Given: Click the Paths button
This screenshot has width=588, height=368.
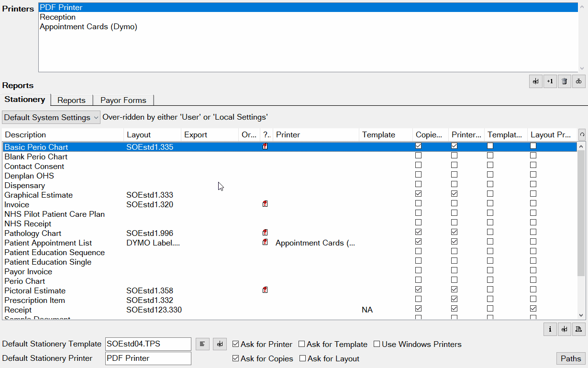Looking at the screenshot, I should pyautogui.click(x=570, y=358).
